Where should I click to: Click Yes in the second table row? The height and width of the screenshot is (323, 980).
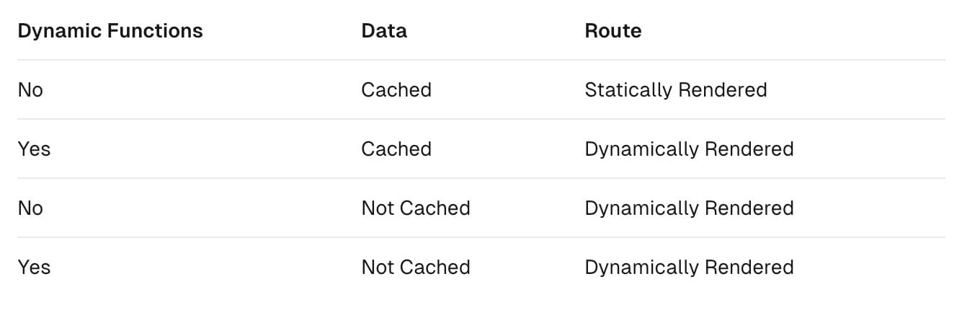34,149
